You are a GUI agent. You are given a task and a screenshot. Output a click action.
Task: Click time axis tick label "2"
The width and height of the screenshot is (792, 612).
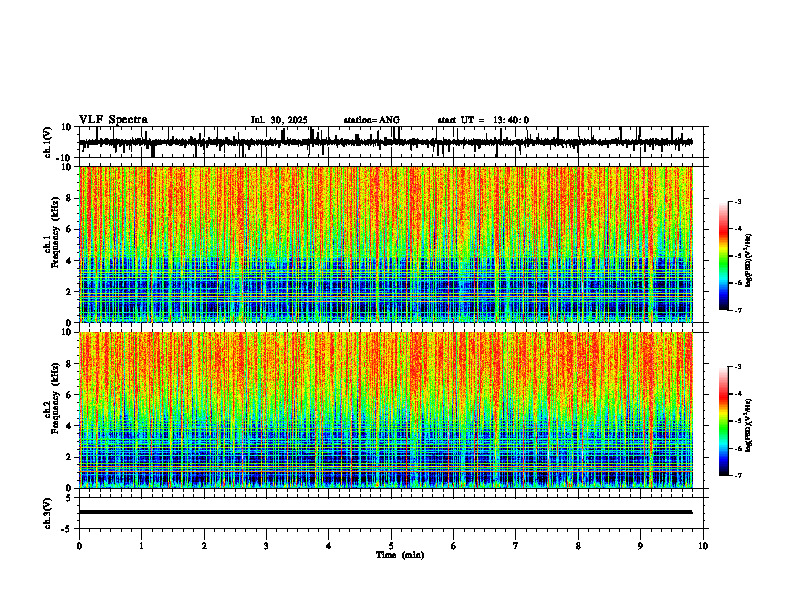coord(204,546)
